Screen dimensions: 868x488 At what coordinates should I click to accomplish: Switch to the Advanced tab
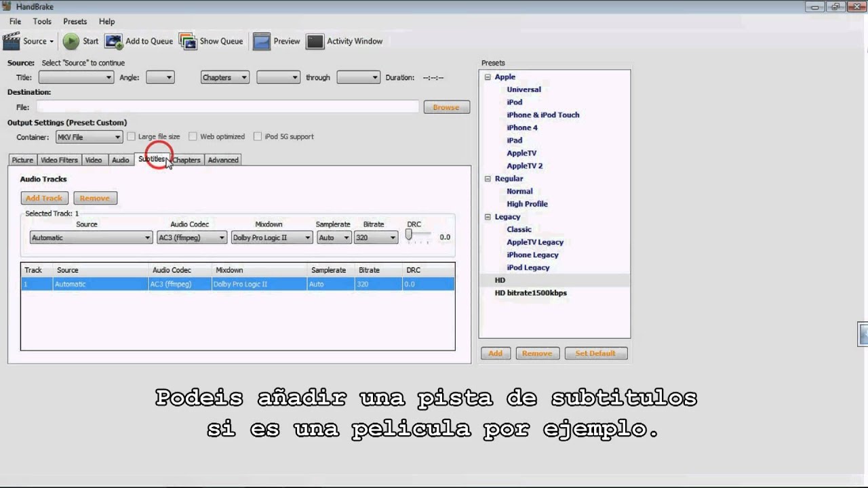[223, 160]
